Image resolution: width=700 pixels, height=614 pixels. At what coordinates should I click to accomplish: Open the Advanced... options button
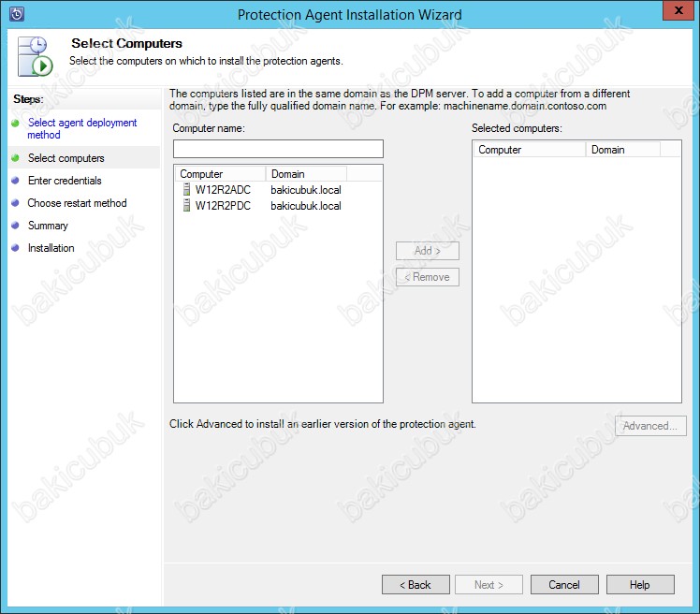[x=650, y=426]
